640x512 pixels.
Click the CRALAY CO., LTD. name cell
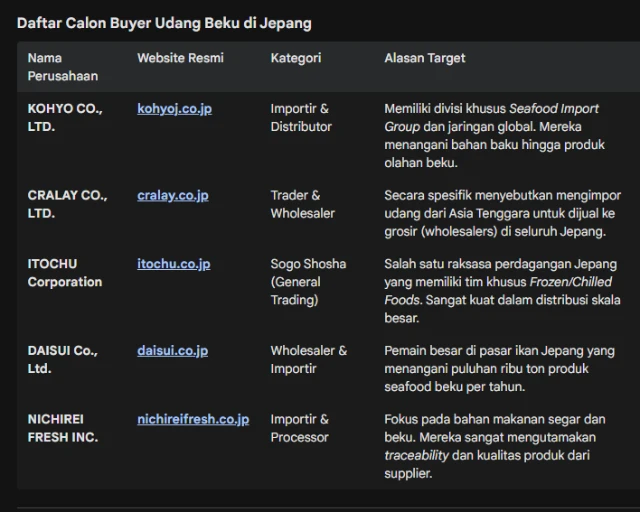coord(66,204)
